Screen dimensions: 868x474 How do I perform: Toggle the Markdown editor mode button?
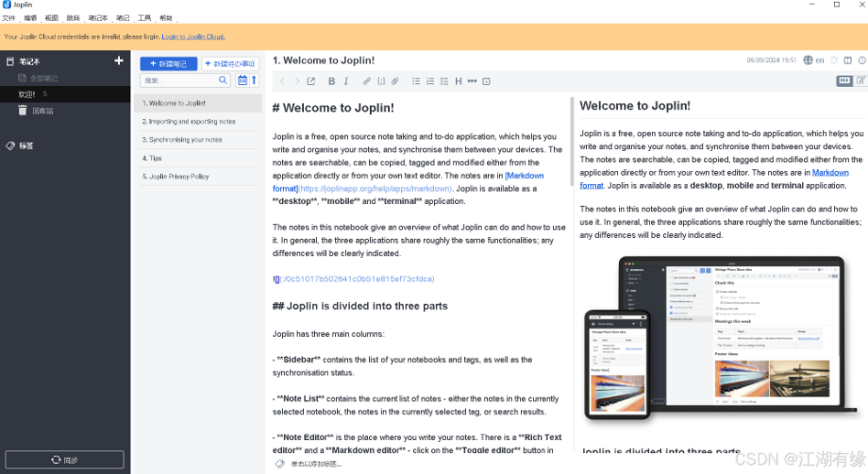pyautogui.click(x=844, y=81)
